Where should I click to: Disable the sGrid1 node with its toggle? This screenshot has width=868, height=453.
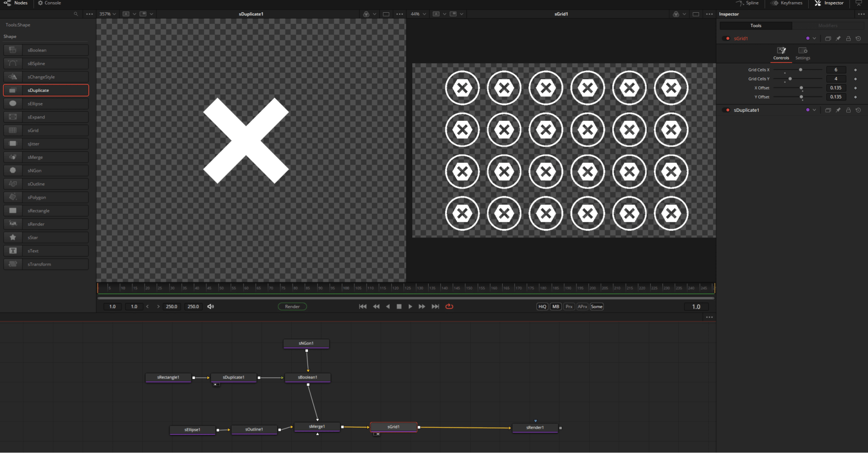pyautogui.click(x=726, y=38)
